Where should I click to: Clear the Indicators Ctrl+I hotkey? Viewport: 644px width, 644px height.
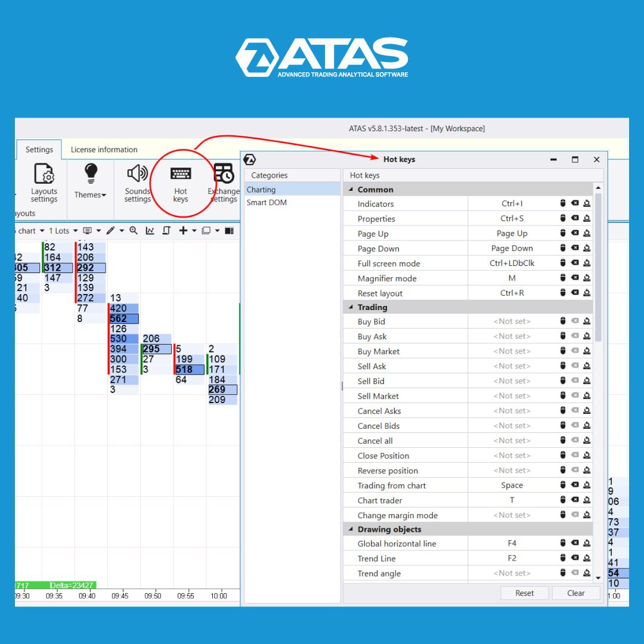click(x=575, y=203)
